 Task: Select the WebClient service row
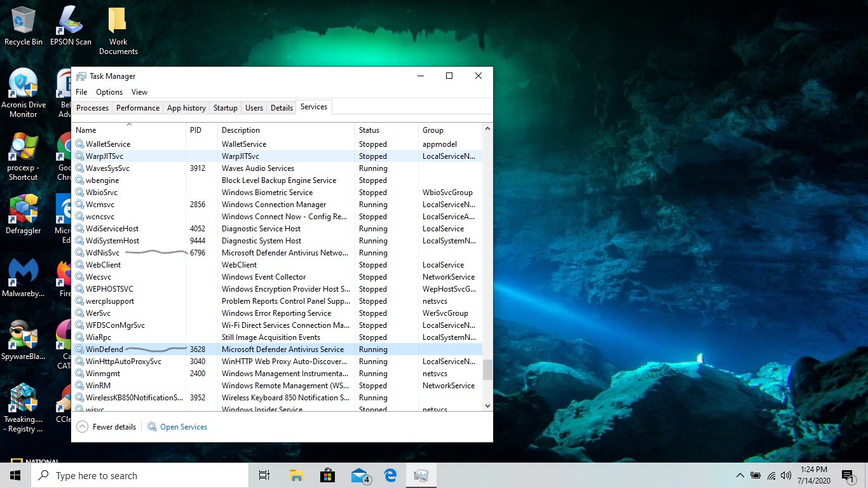277,265
